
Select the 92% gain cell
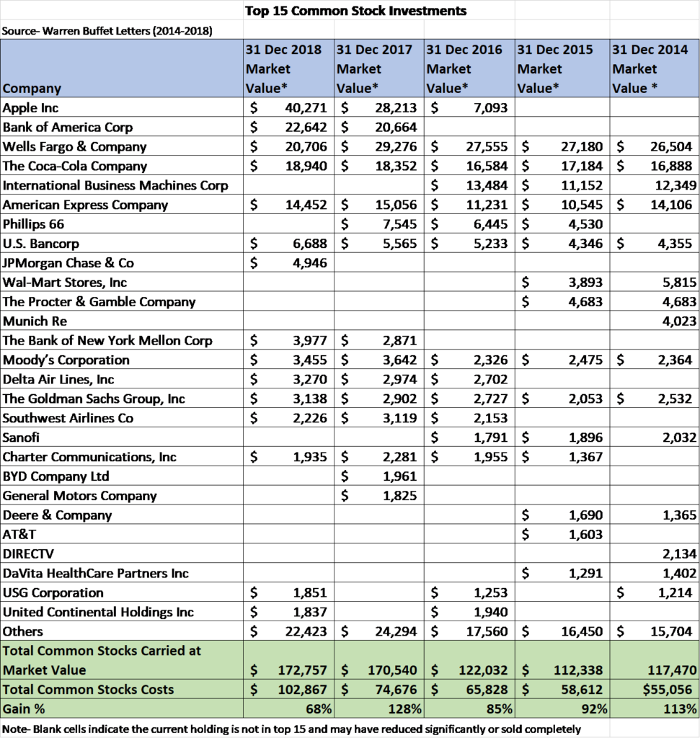(591, 708)
